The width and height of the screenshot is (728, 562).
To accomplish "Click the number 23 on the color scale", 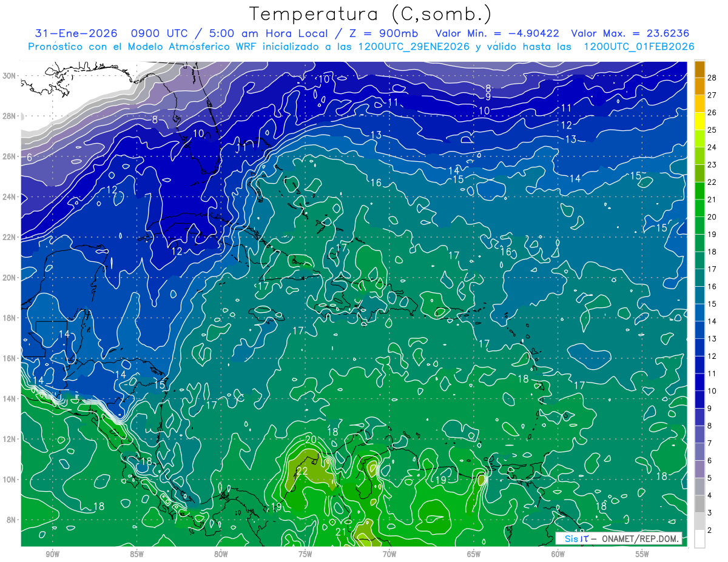I will (x=712, y=165).
